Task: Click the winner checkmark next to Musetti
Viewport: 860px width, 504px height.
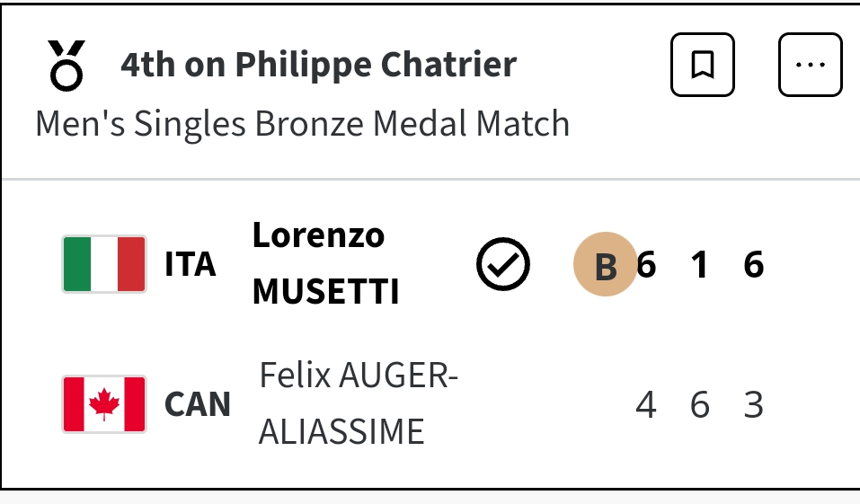Action: 502,264
